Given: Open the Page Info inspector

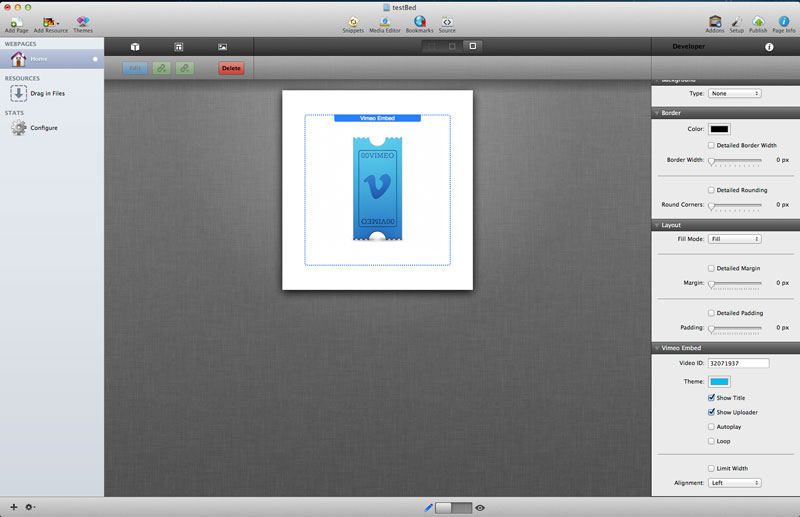Looking at the screenshot, I should (x=784, y=21).
